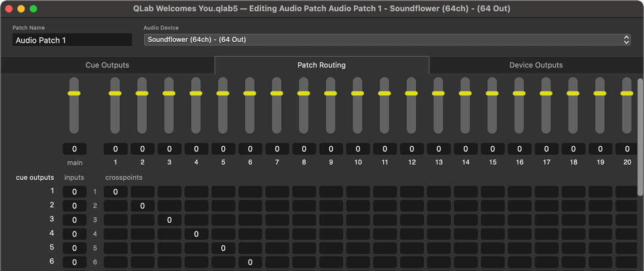Click empty crosspoint cue 1 to output 2
644x271 pixels.
click(143, 192)
